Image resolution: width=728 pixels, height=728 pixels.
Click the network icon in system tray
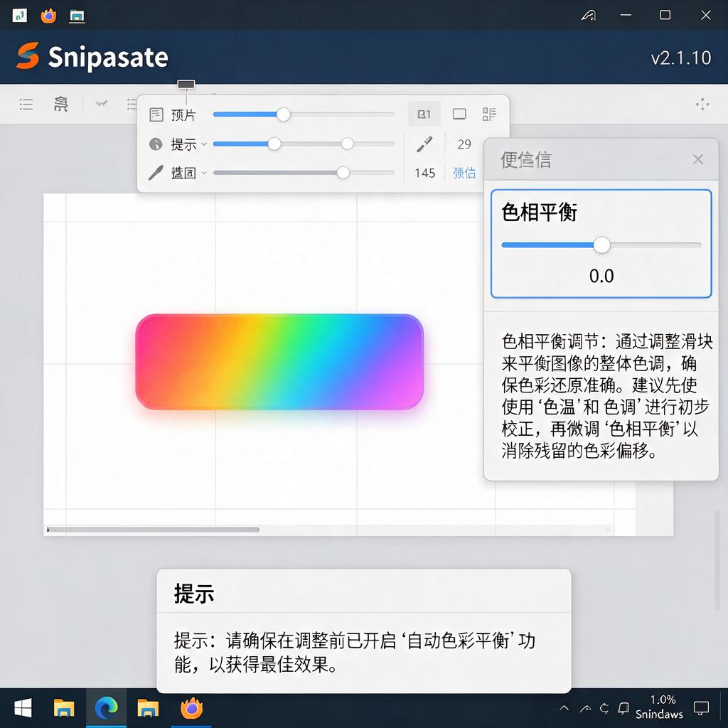click(x=585, y=708)
